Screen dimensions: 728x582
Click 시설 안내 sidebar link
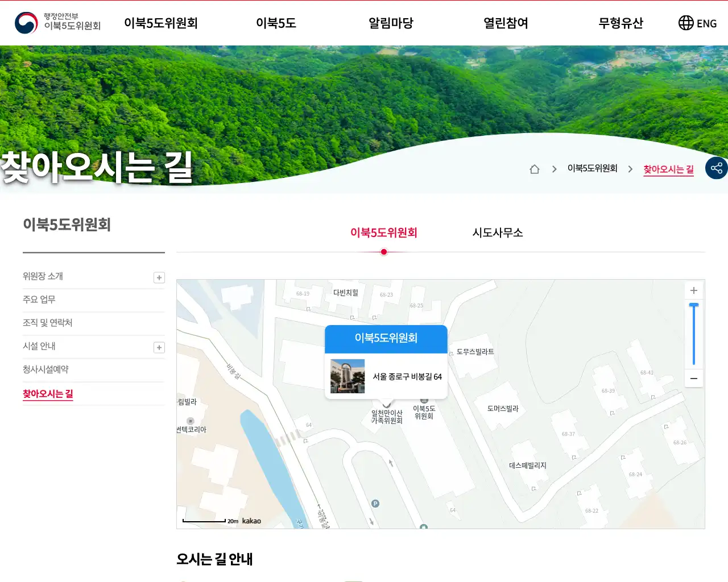39,346
